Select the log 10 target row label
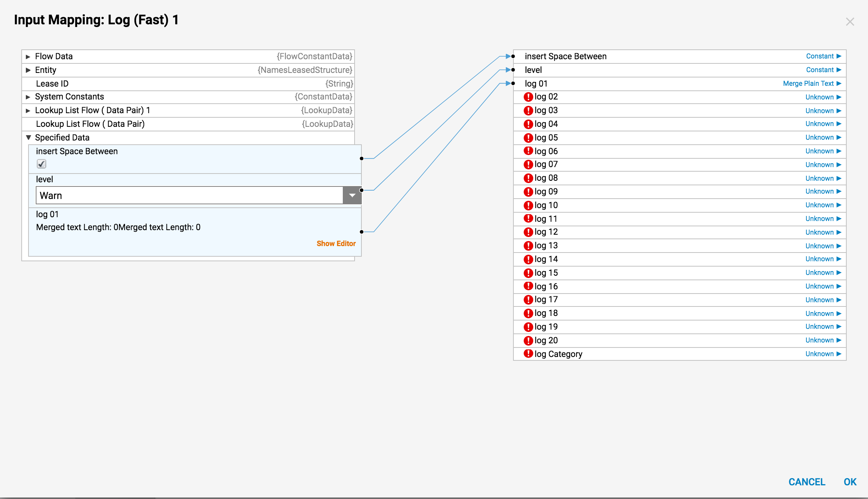The width and height of the screenshot is (868, 499). [546, 205]
